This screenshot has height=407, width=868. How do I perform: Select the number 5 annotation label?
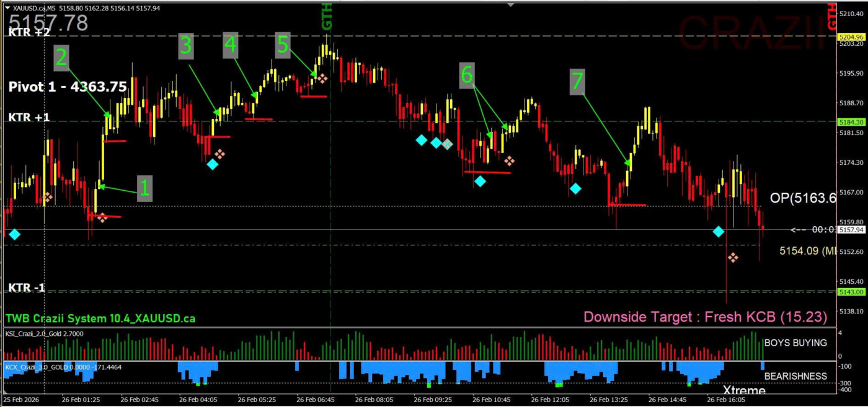(283, 45)
